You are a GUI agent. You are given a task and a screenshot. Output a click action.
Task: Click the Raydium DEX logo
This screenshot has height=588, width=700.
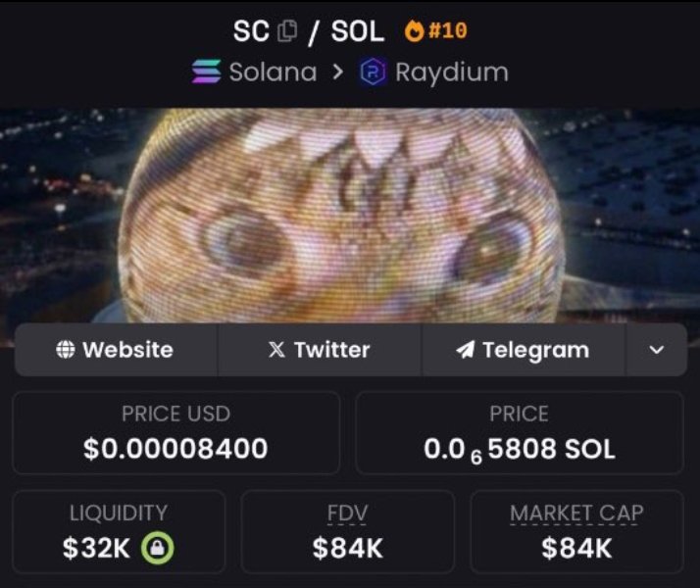coord(374,72)
